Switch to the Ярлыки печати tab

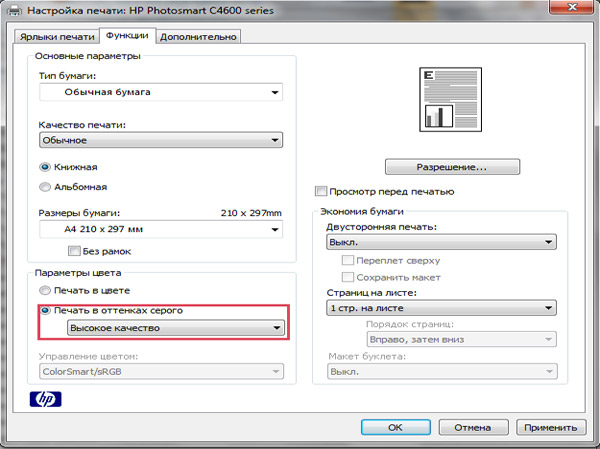(57, 37)
